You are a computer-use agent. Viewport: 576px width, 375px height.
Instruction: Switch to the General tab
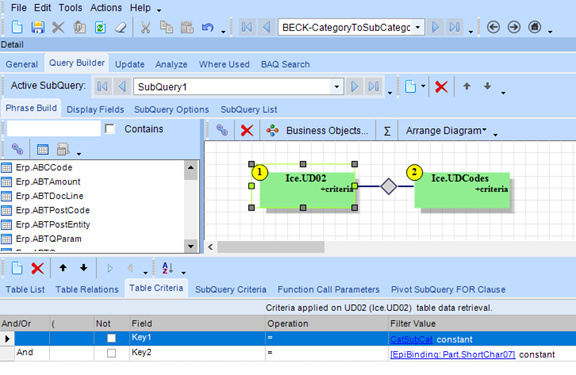(22, 64)
